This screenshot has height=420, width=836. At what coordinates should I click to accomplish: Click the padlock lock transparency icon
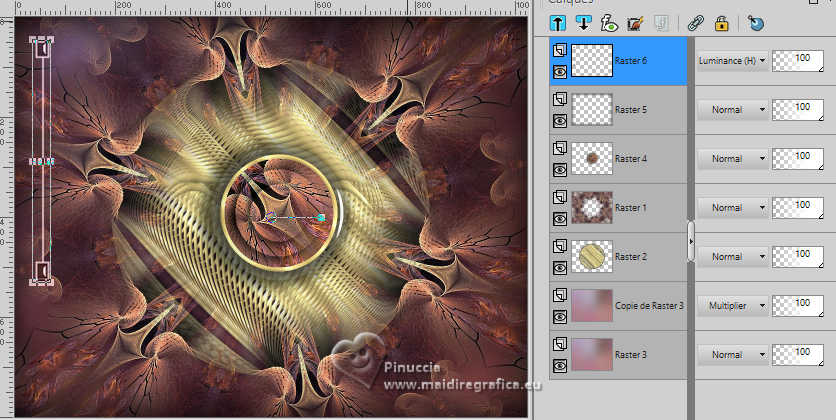pos(721,23)
